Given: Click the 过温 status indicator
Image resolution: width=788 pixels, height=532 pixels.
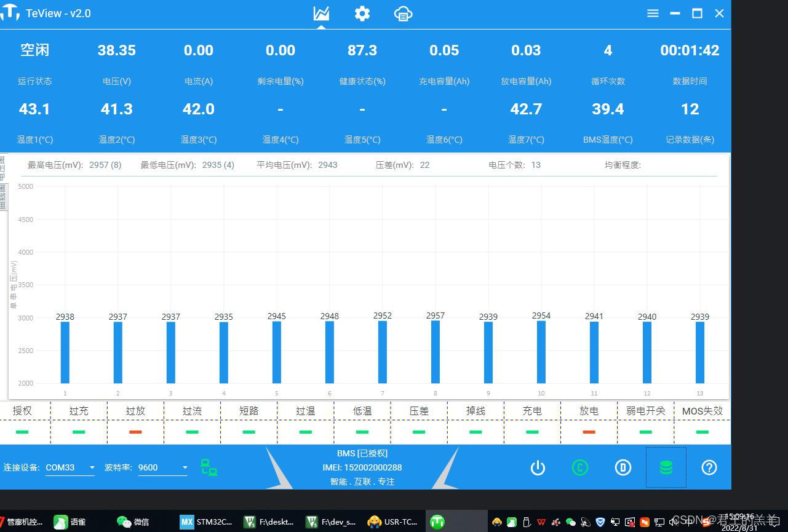Looking at the screenshot, I should coord(305,432).
